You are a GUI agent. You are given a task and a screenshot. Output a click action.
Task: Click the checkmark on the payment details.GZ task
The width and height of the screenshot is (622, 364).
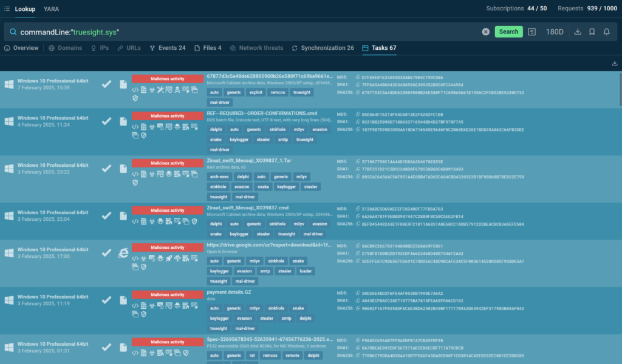coord(106,300)
